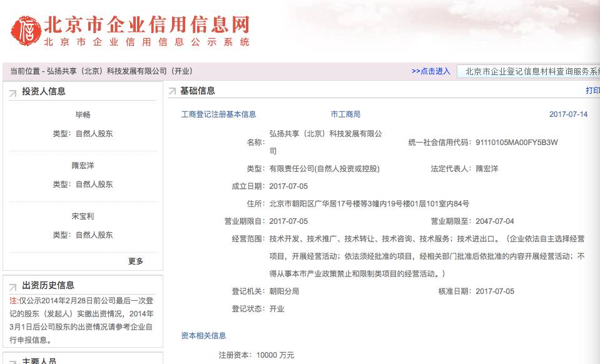
Task: Click the site title 北京市企业信用信息网
Action: 147,25
